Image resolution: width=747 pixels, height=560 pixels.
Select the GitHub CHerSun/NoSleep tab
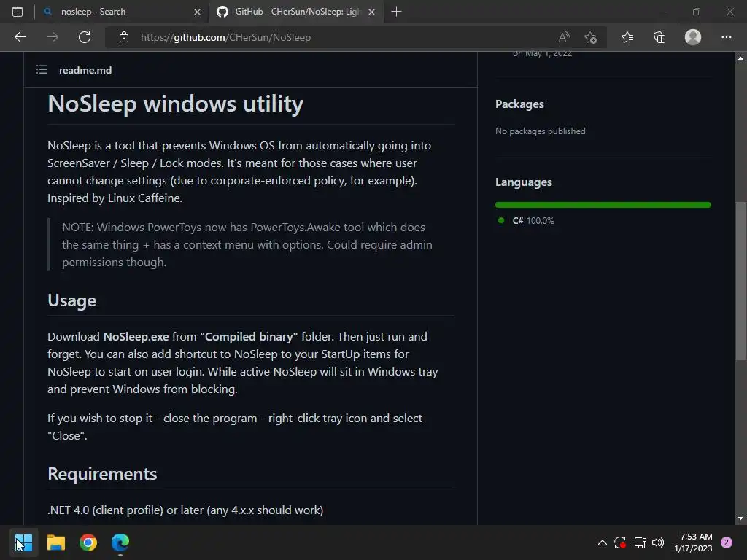(295, 12)
